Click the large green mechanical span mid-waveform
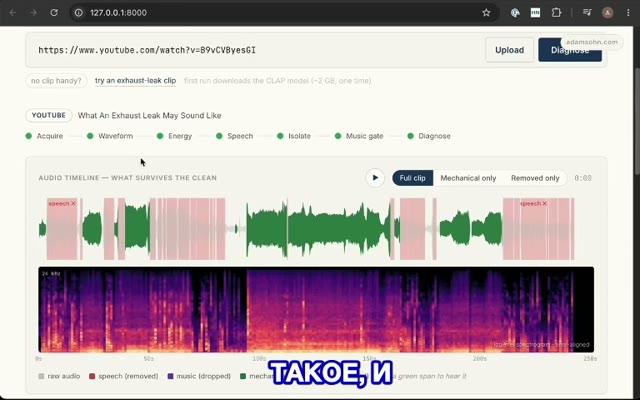The height and width of the screenshot is (400, 640). 318,229
